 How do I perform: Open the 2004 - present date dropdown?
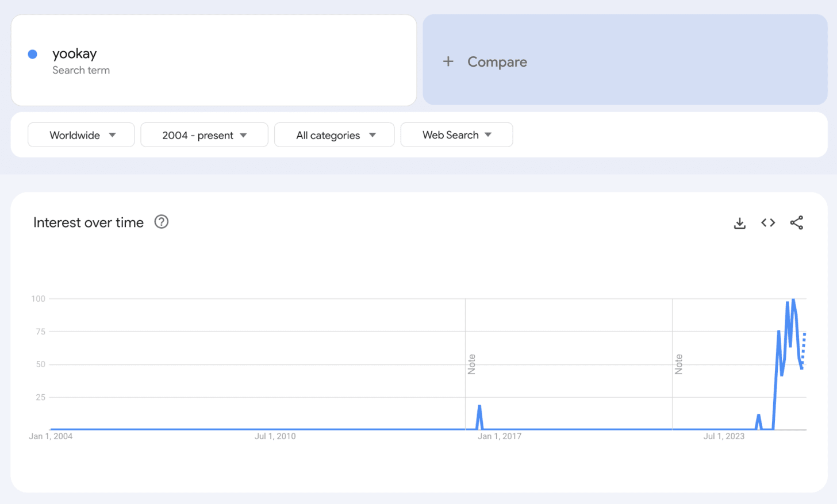click(x=205, y=135)
